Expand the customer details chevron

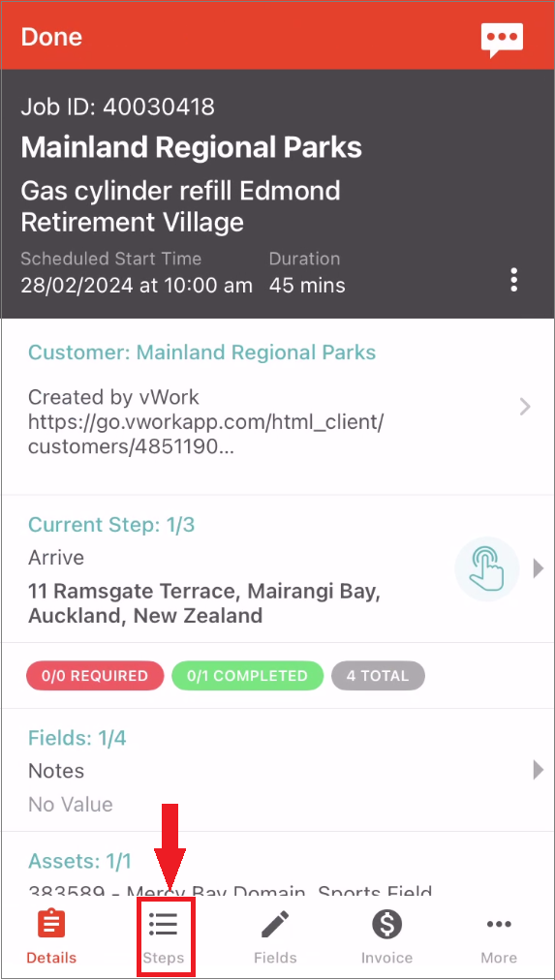coord(525,408)
